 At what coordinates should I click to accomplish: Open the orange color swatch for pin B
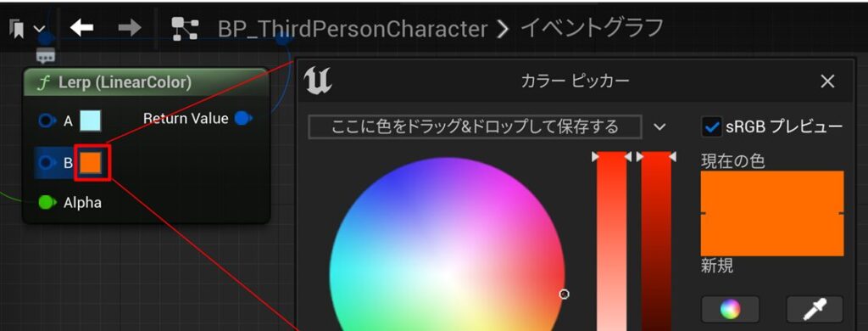(x=90, y=162)
